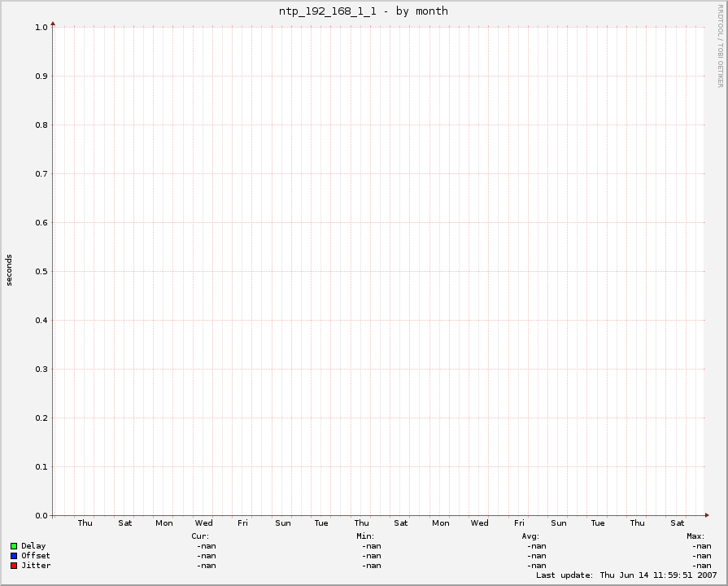Click the graph title 'ntp_192_168_1_1 - by month'
The image size is (728, 586).
[364, 11]
